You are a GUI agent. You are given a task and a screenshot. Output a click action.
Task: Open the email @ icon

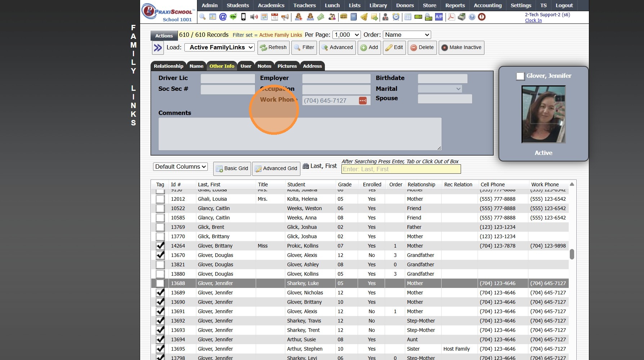(x=223, y=17)
